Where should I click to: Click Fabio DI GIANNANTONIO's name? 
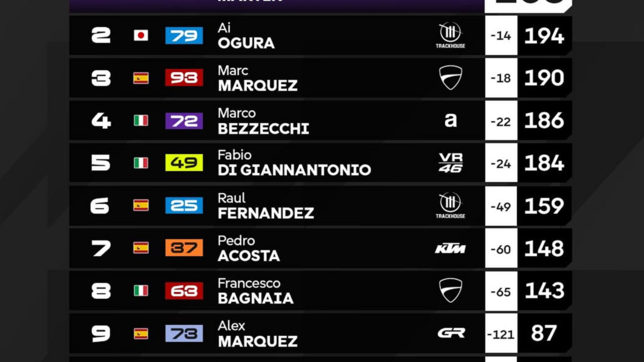(294, 163)
